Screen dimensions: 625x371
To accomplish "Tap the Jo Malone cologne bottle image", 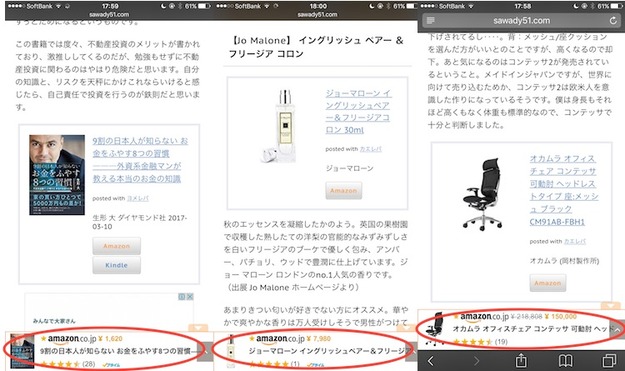I will (279, 127).
